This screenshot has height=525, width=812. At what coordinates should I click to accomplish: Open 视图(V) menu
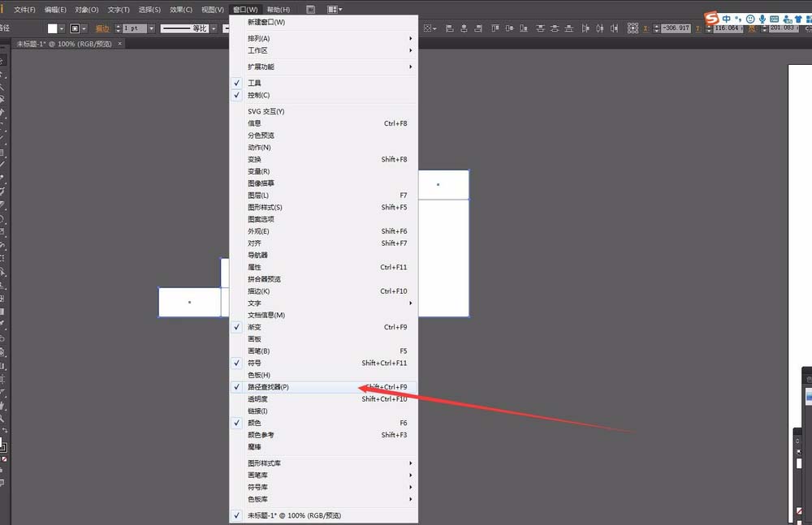point(212,10)
